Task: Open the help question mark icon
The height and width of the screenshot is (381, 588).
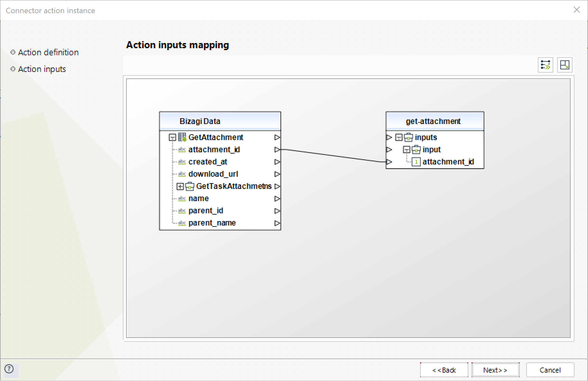Action: click(9, 369)
